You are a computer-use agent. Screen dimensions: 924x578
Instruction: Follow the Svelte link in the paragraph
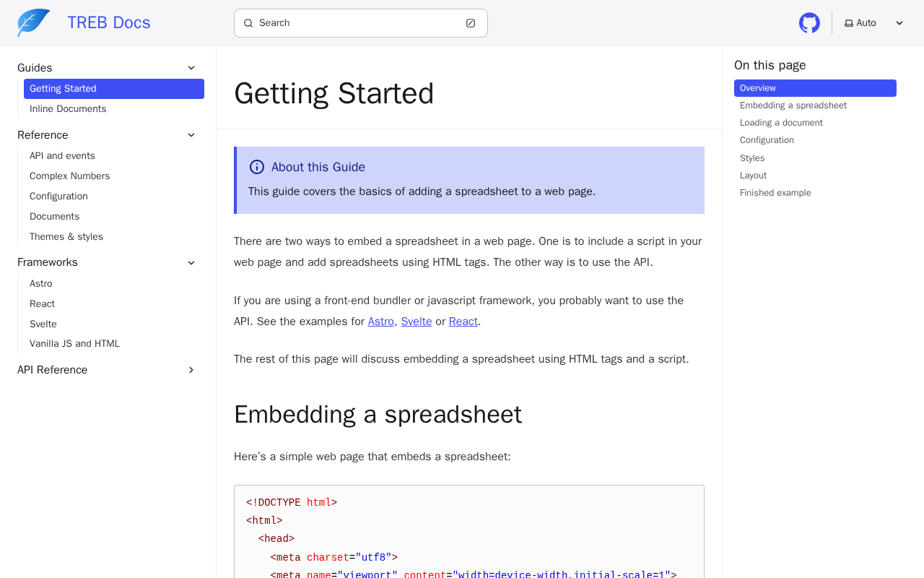(417, 322)
